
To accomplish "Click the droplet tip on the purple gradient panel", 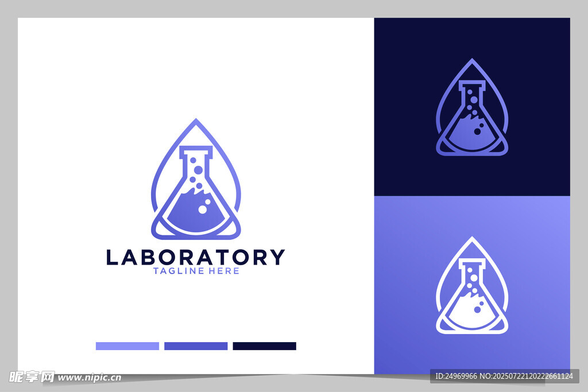I will click(x=472, y=239).
